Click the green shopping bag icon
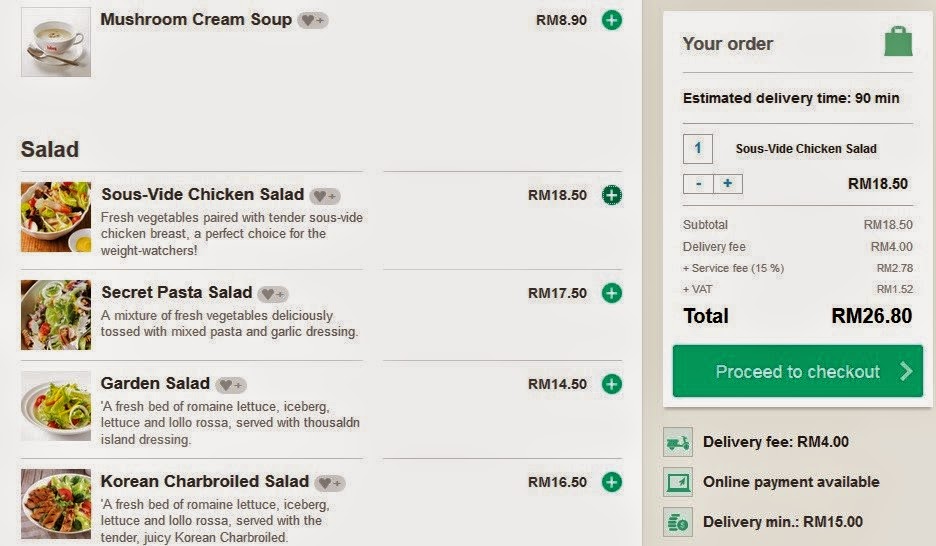The width and height of the screenshot is (936, 546). tap(898, 42)
